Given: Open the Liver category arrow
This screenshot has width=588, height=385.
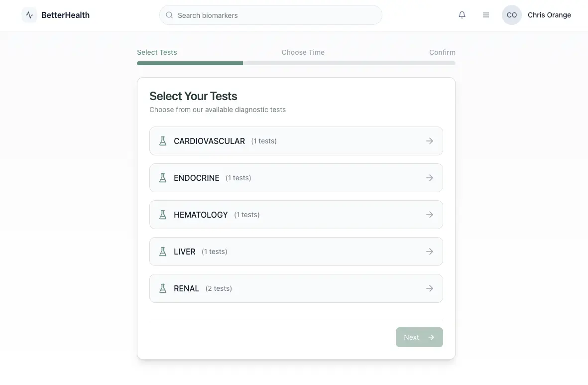Looking at the screenshot, I should (x=430, y=252).
